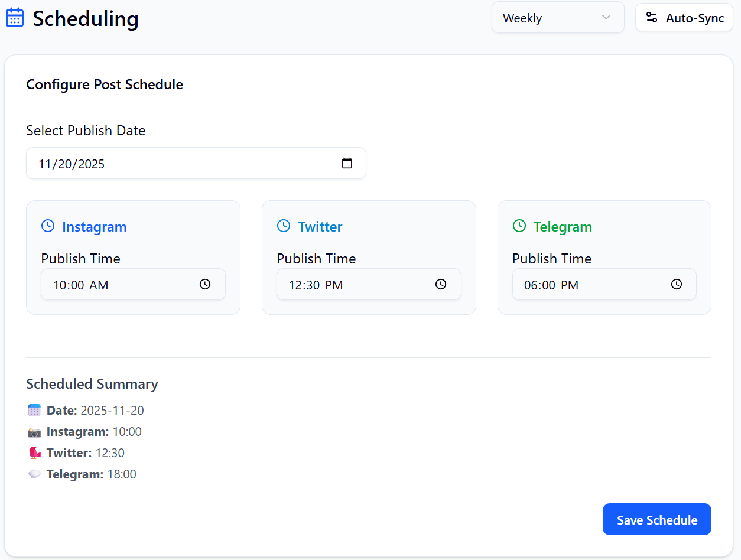
Task: Click the Instagram time picker clock icon
Action: [205, 284]
